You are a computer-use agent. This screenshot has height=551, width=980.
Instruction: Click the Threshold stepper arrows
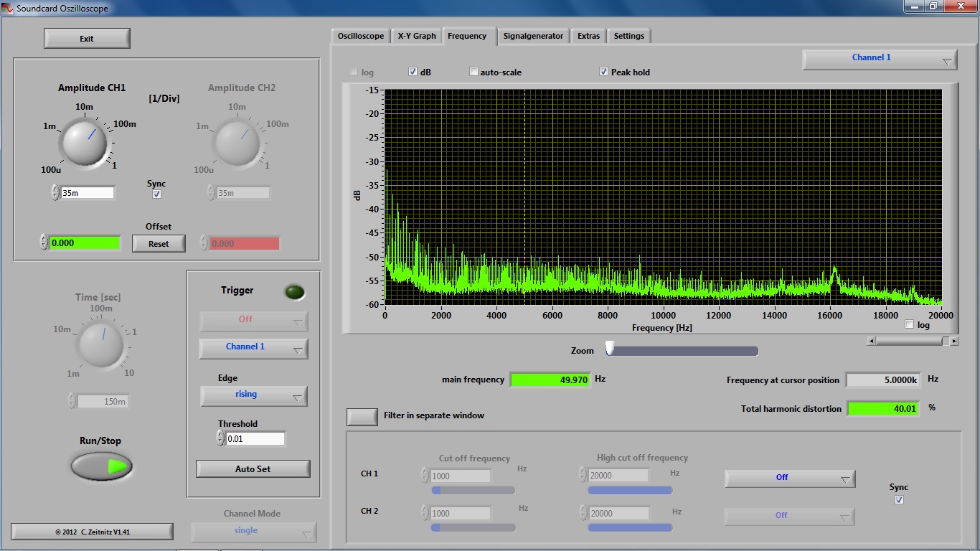220,438
